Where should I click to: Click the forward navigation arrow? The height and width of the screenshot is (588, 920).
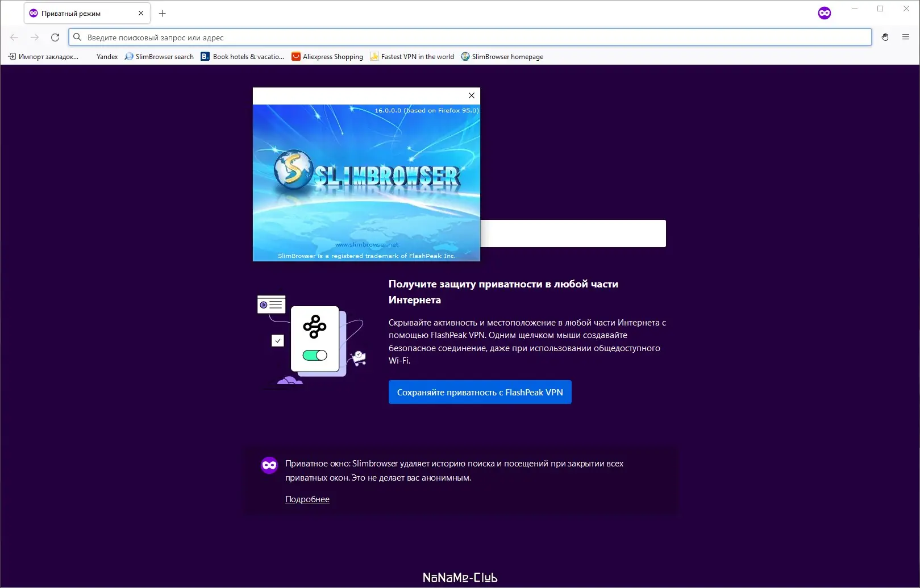[x=35, y=37]
